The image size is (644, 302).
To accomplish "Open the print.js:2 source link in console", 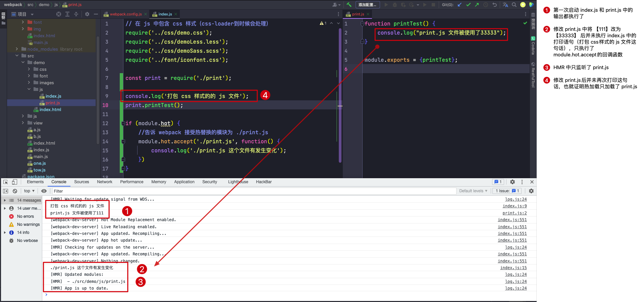I will pyautogui.click(x=514, y=213).
